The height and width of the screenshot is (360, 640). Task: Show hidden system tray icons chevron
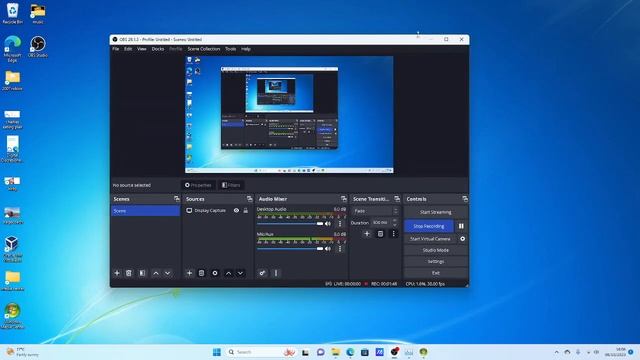pyautogui.click(x=556, y=352)
